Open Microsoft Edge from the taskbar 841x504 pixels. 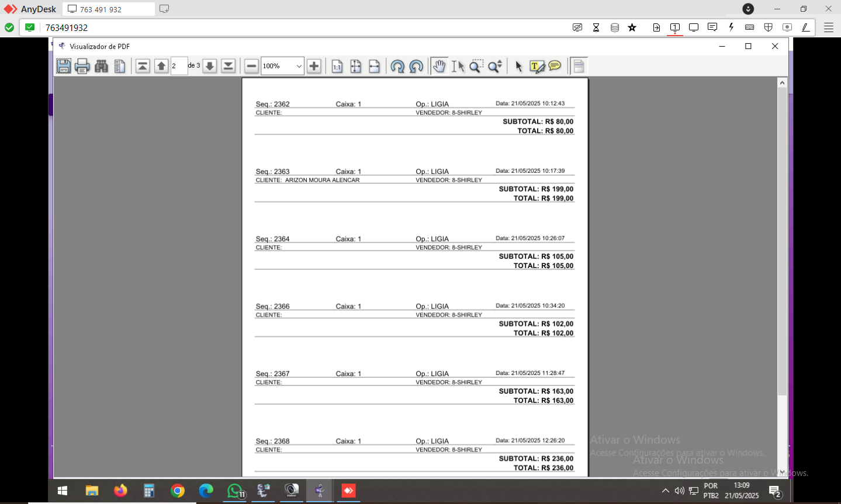click(x=206, y=491)
